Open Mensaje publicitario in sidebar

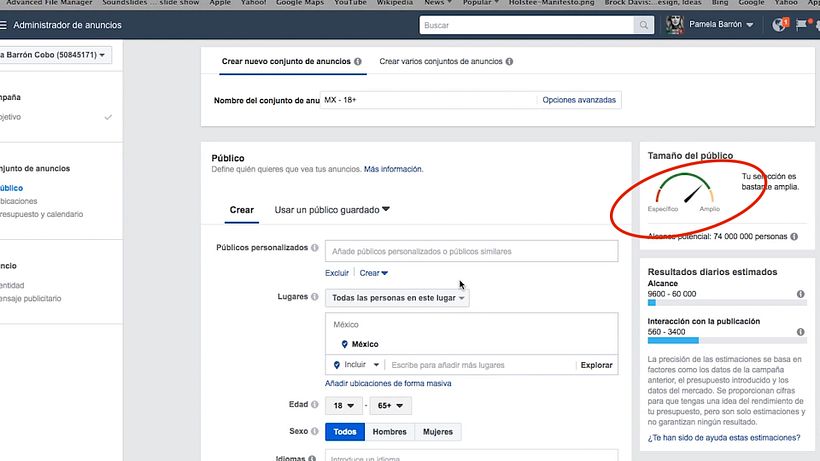click(30, 298)
